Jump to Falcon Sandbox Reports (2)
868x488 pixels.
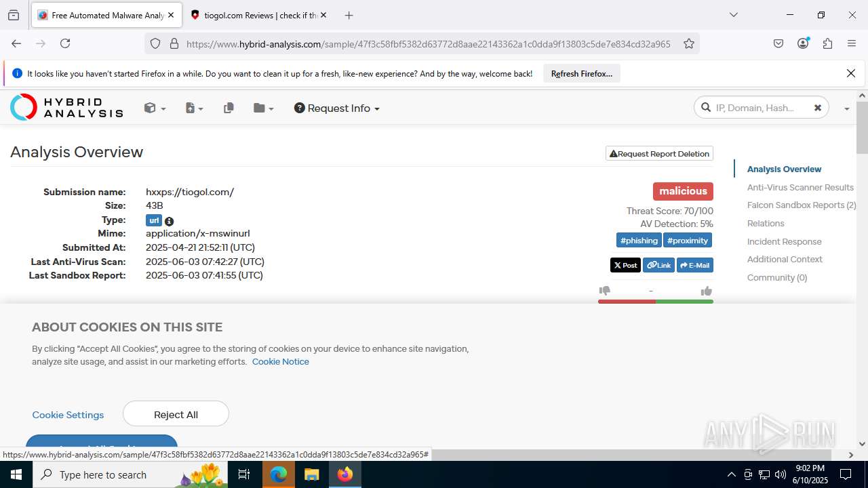pos(802,205)
